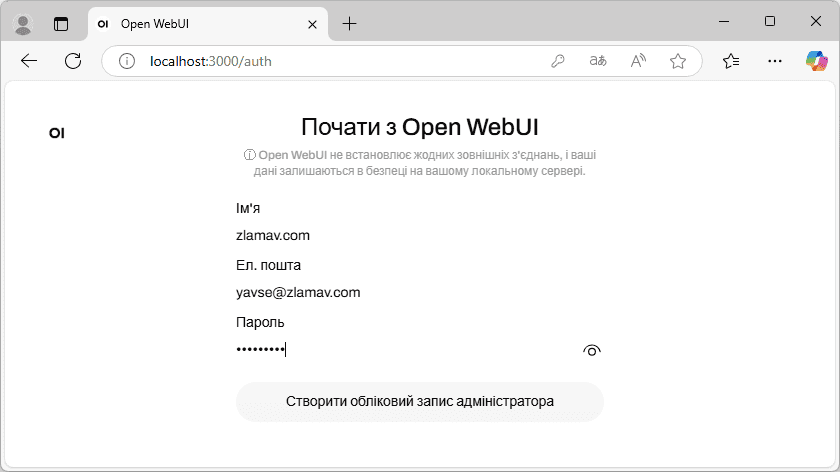Open browser Settings and more menu

coord(774,61)
